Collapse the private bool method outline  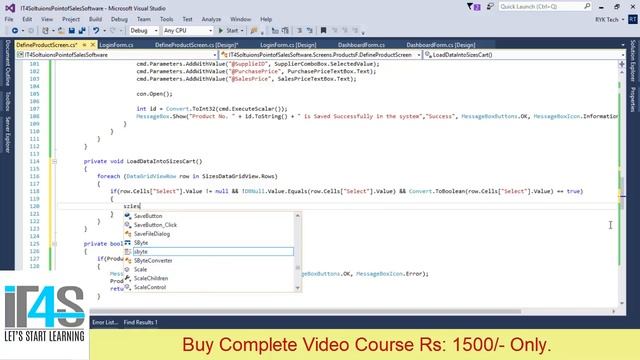pos(54,244)
